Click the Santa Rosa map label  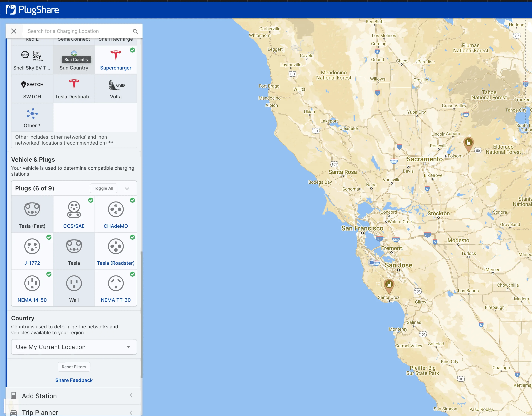pyautogui.click(x=343, y=172)
